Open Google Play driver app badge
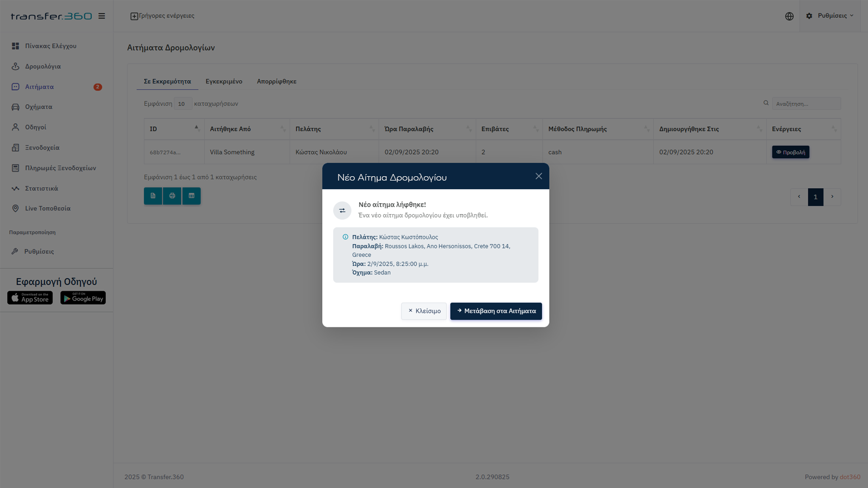The width and height of the screenshot is (868, 488). point(83,298)
